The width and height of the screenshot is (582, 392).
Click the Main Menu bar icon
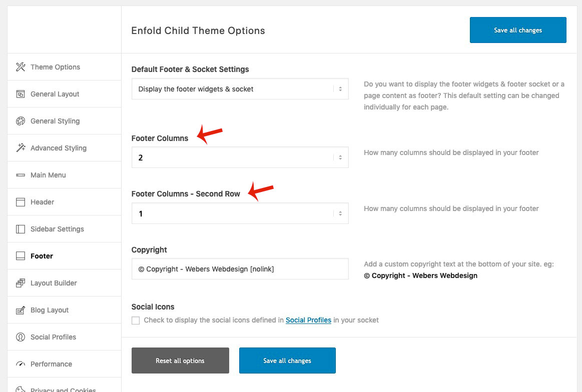point(21,175)
